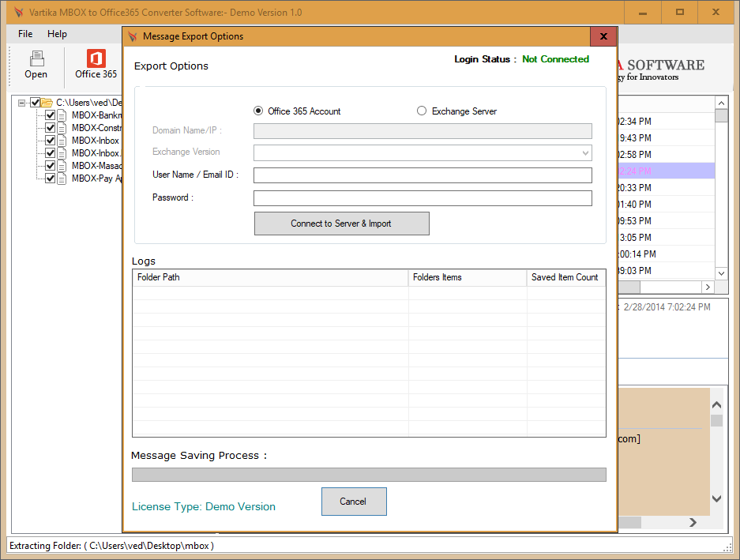Click the Vartika logo in main title bar

(x=18, y=13)
